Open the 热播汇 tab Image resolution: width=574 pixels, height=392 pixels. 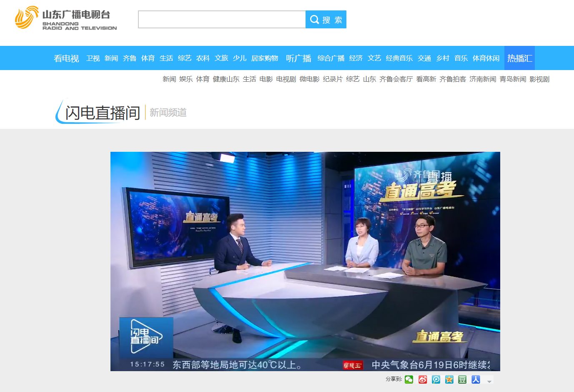[519, 58]
